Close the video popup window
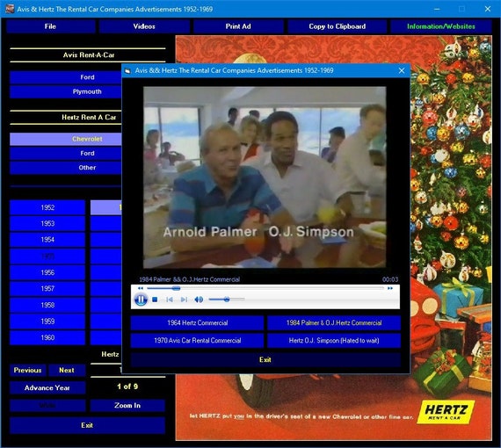This screenshot has width=501, height=448. (x=402, y=70)
